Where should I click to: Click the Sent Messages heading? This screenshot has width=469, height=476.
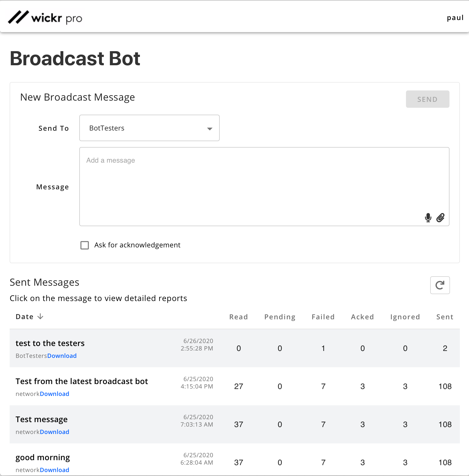(44, 282)
